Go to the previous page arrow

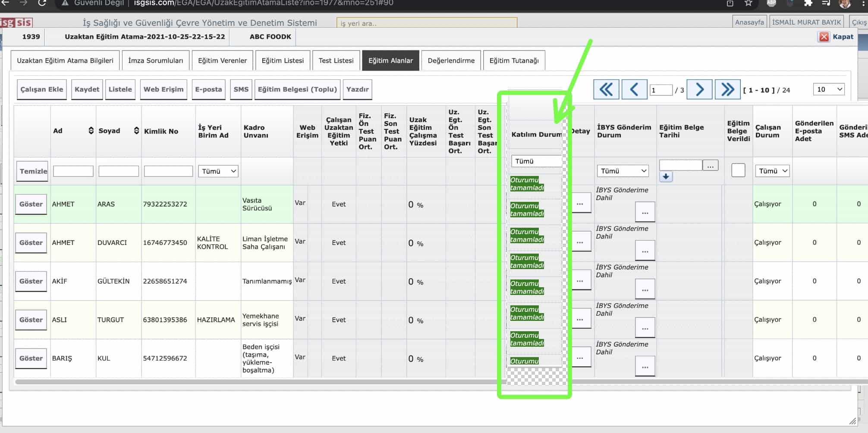click(634, 90)
